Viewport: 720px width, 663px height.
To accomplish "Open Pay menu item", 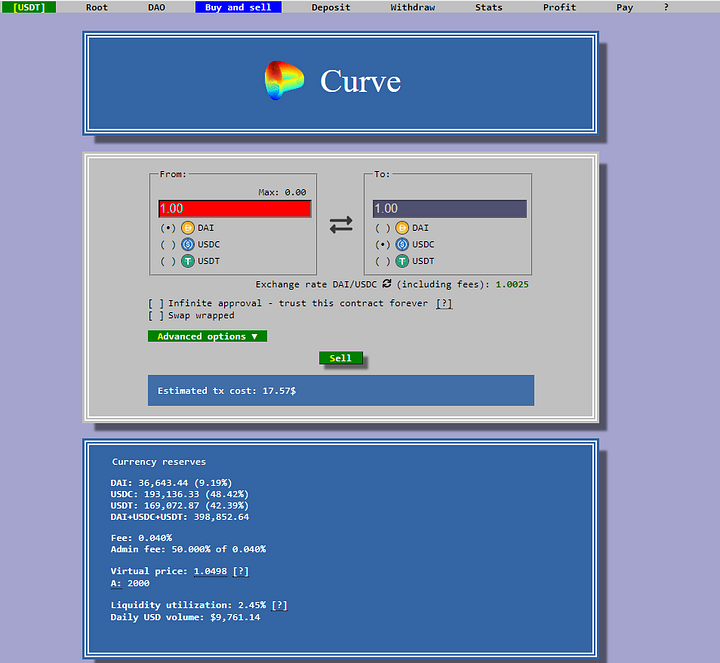I will pos(624,7).
